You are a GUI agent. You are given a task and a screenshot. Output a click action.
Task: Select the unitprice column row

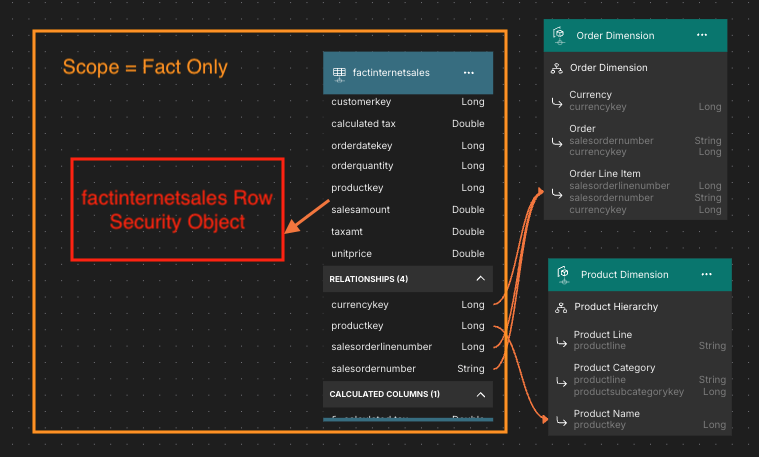(x=408, y=254)
